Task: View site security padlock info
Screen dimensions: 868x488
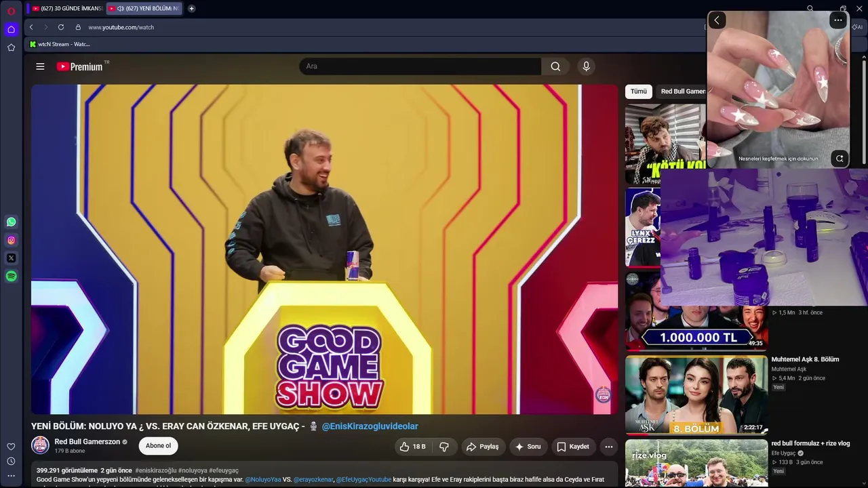Action: tap(78, 27)
